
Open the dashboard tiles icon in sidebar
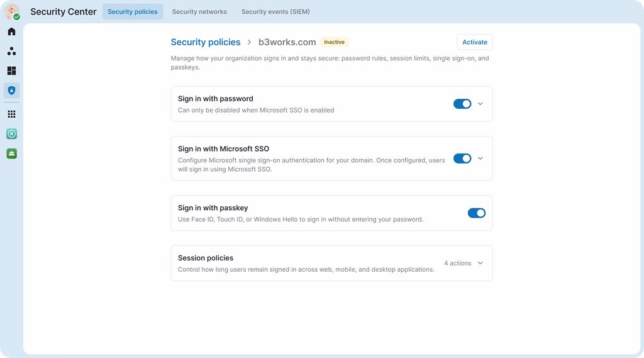(11, 70)
